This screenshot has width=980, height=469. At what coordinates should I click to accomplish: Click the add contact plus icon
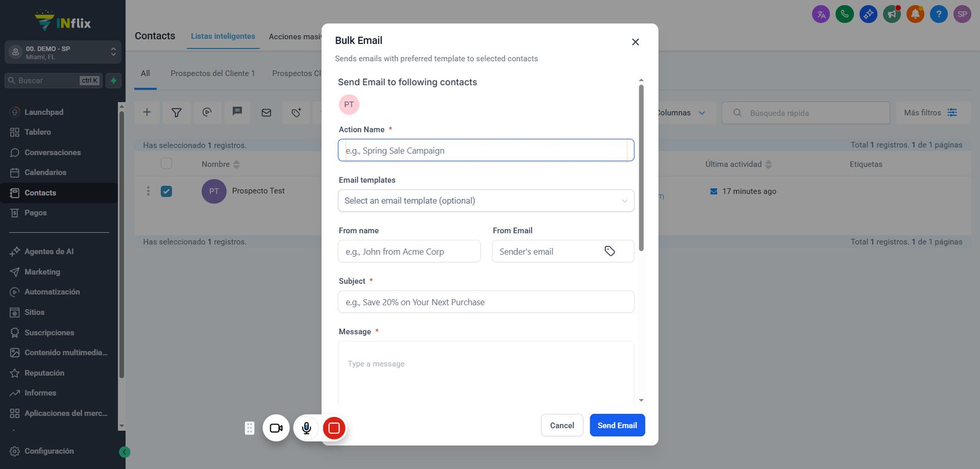[x=147, y=112]
